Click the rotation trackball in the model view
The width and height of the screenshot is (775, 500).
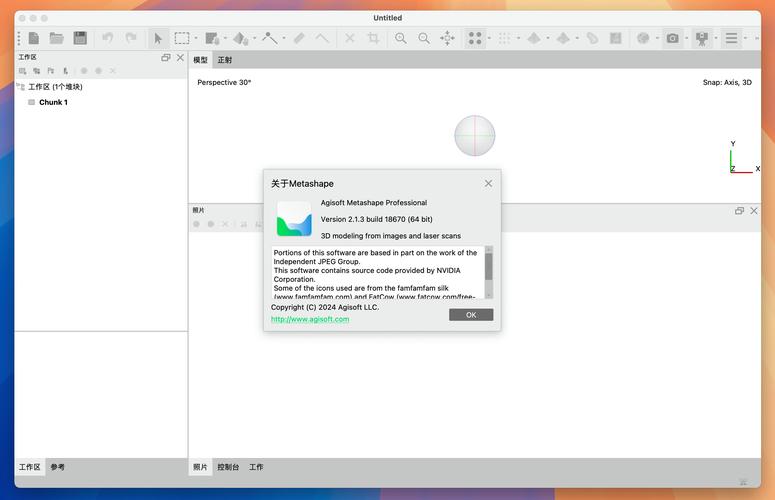pyautogui.click(x=474, y=135)
